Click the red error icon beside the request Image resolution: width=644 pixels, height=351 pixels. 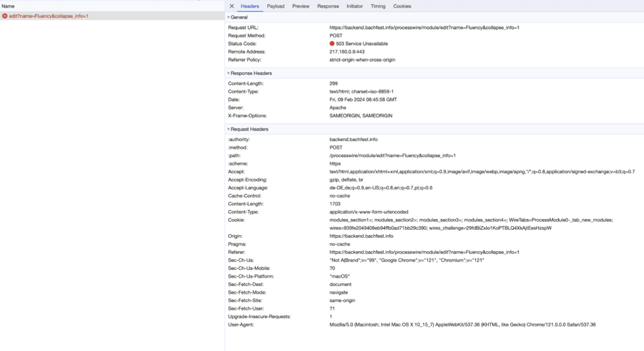pyautogui.click(x=5, y=16)
